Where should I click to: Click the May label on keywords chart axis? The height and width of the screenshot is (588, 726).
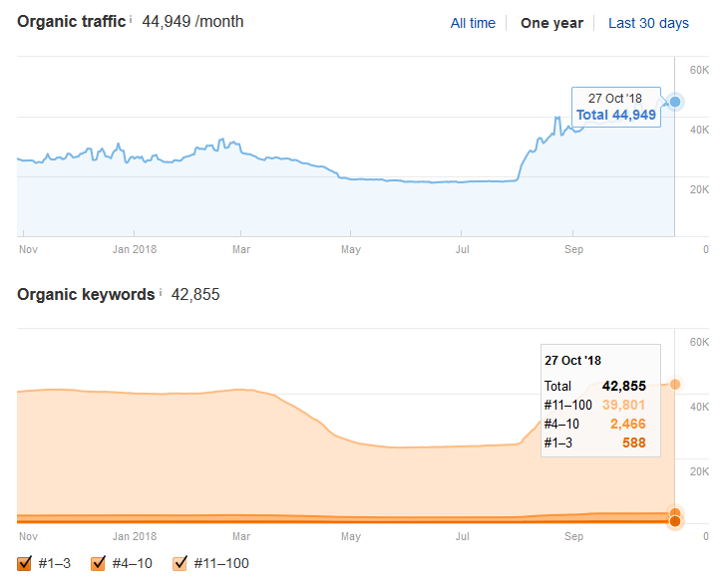tap(350, 535)
